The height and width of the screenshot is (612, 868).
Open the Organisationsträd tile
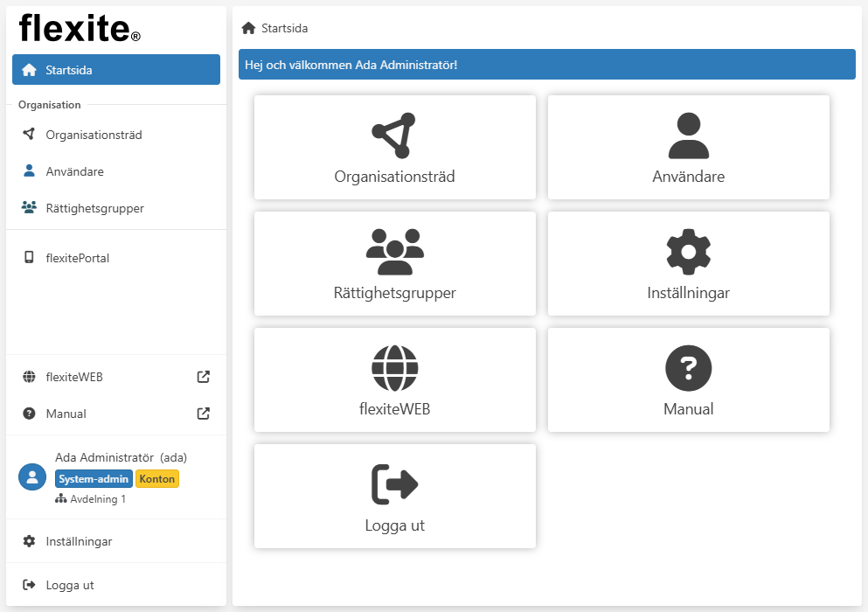point(395,148)
